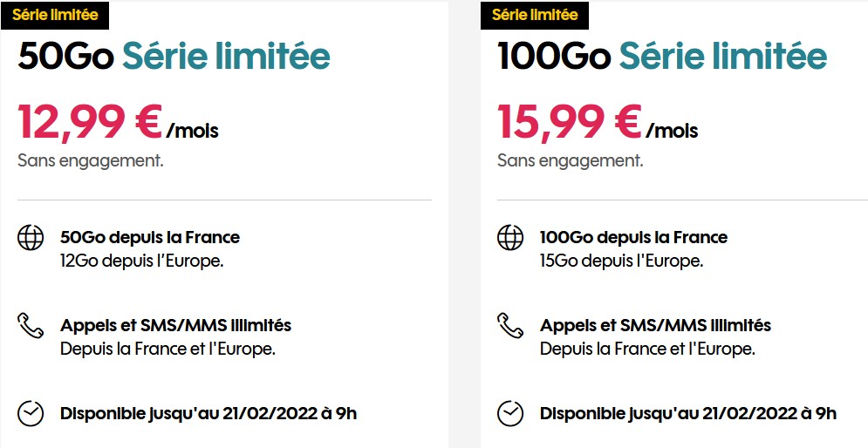The image size is (868, 448).
Task: Click '100Go depuis la France' text
Action: (x=633, y=237)
